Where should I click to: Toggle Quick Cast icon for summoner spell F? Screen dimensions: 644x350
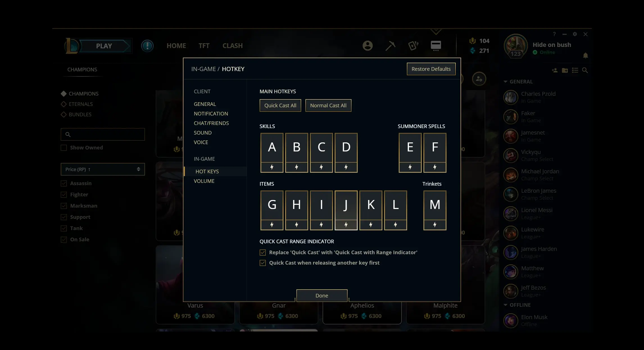(434, 167)
